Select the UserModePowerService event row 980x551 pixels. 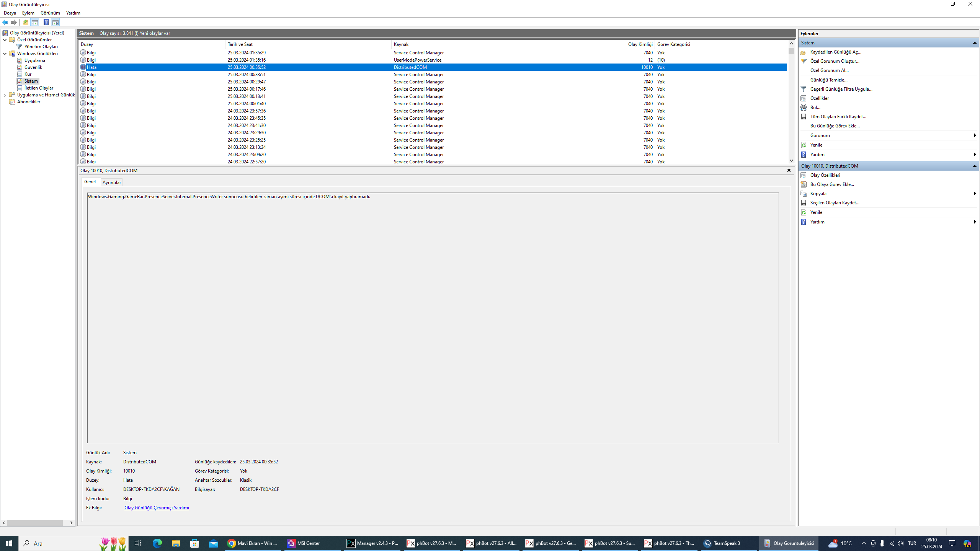(433, 60)
